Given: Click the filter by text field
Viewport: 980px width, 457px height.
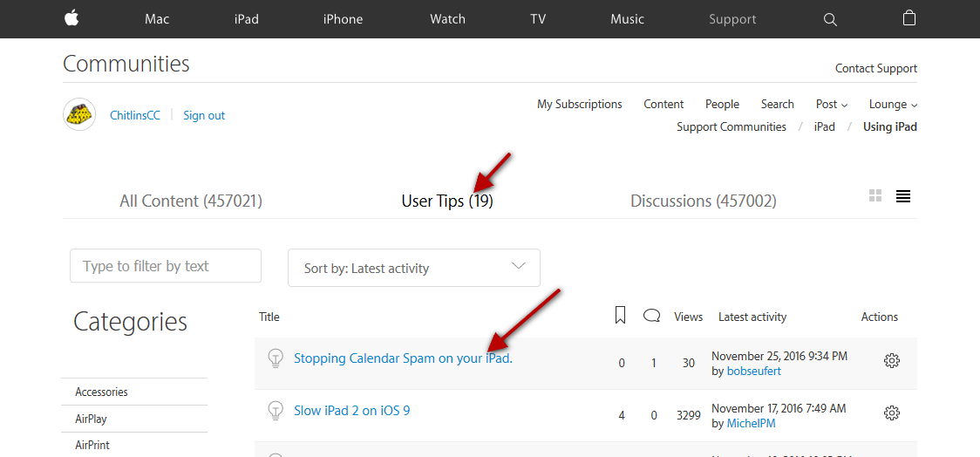Looking at the screenshot, I should coord(166,266).
